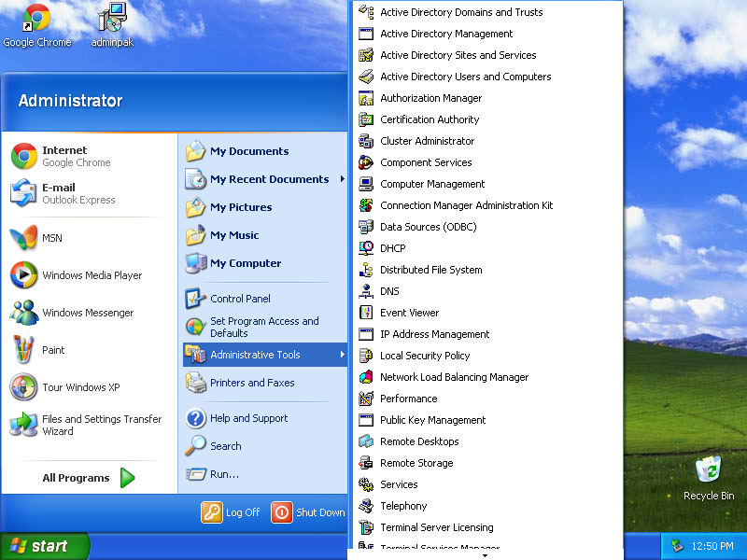747x560 pixels.
Task: Open the Terminal Server Licensing icon
Action: (366, 527)
